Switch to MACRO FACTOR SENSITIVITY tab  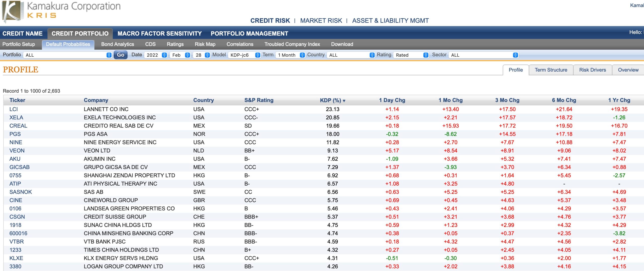159,33
